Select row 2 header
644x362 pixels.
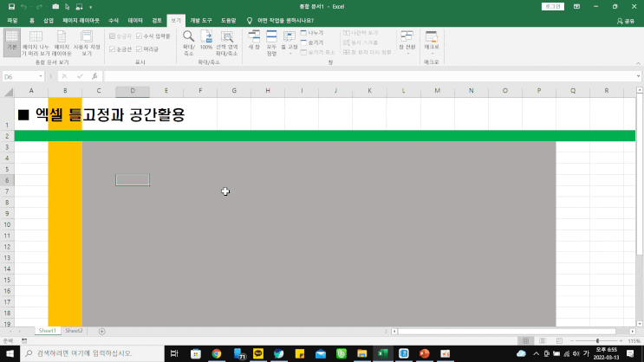[7, 136]
